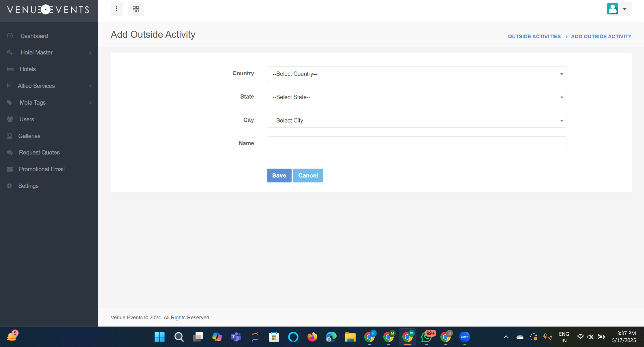Open the grid view icon in header
This screenshot has height=347, width=644.
tap(136, 9)
